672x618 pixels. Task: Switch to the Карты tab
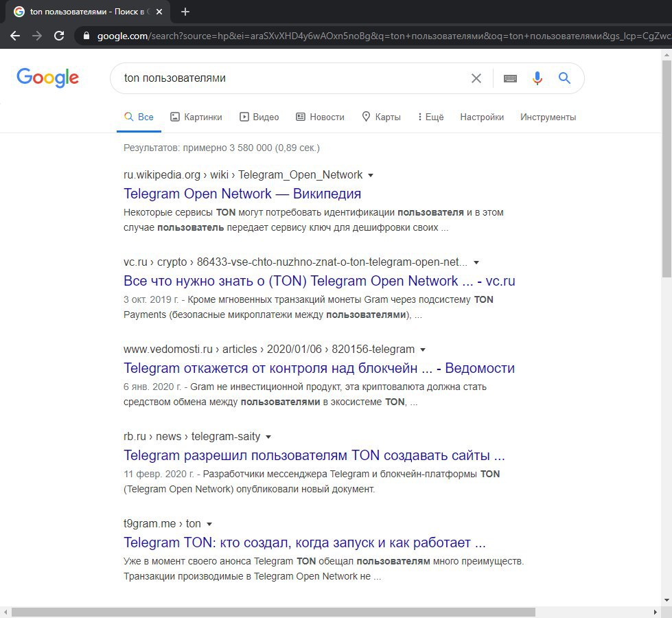(x=382, y=117)
